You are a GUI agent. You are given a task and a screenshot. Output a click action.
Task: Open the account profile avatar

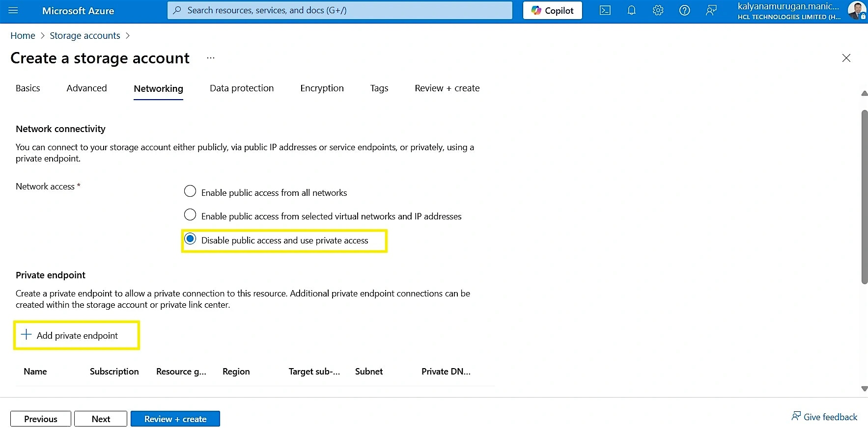tap(856, 10)
